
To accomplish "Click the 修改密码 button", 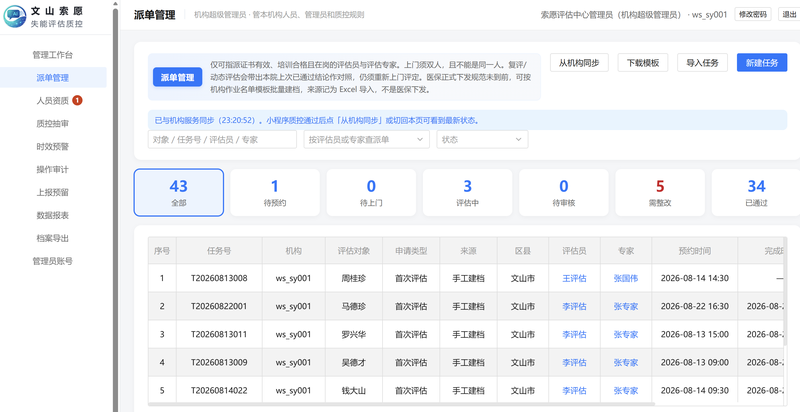I will pos(753,14).
